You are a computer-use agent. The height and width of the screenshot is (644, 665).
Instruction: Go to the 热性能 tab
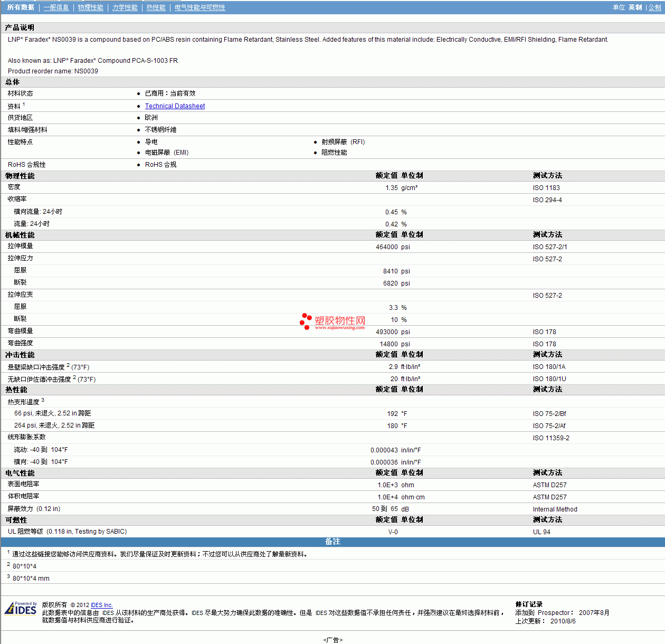point(156,7)
